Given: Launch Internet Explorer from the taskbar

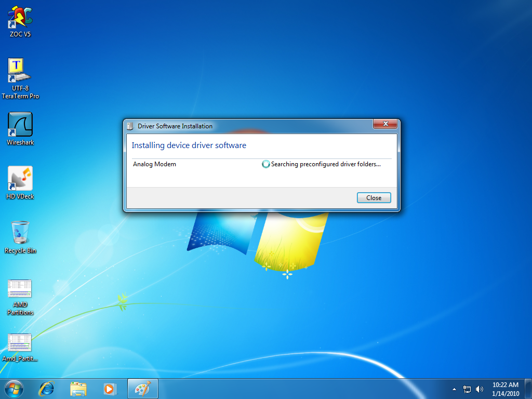Looking at the screenshot, I should click(x=47, y=389).
